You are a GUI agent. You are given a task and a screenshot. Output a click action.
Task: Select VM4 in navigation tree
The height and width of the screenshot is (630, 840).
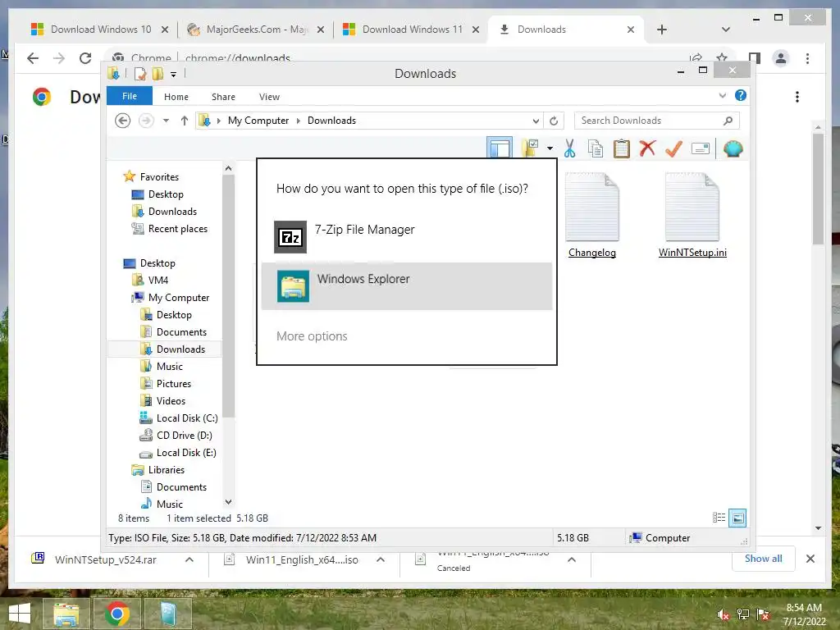point(158,281)
